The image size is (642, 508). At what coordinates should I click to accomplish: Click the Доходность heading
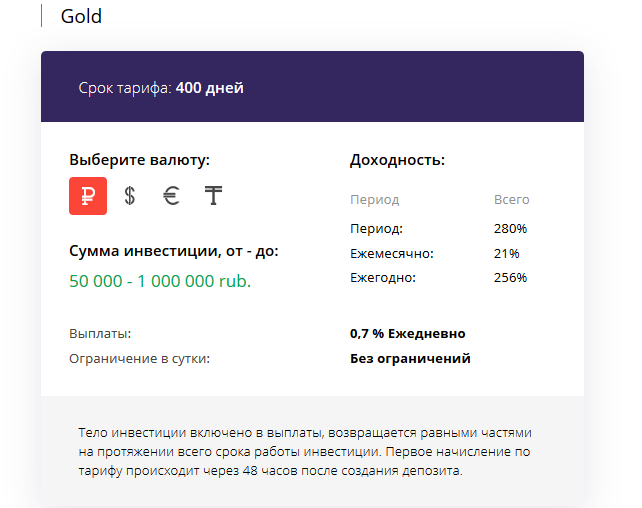pos(397,160)
